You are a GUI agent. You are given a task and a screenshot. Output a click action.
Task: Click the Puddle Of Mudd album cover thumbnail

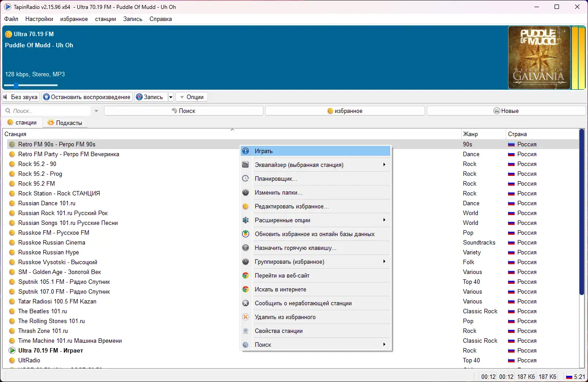pyautogui.click(x=539, y=58)
